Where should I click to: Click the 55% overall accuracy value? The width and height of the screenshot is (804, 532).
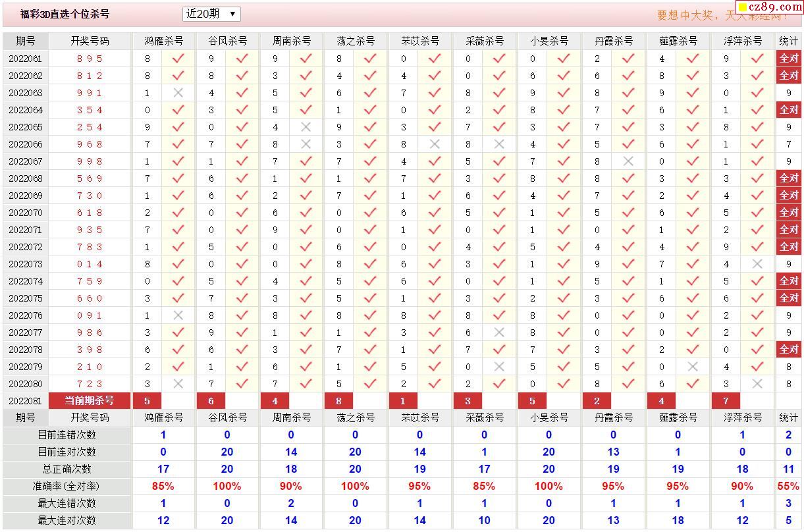[788, 486]
